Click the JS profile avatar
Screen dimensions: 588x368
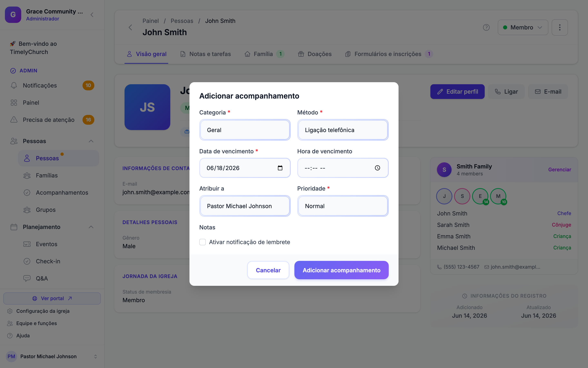tap(147, 107)
